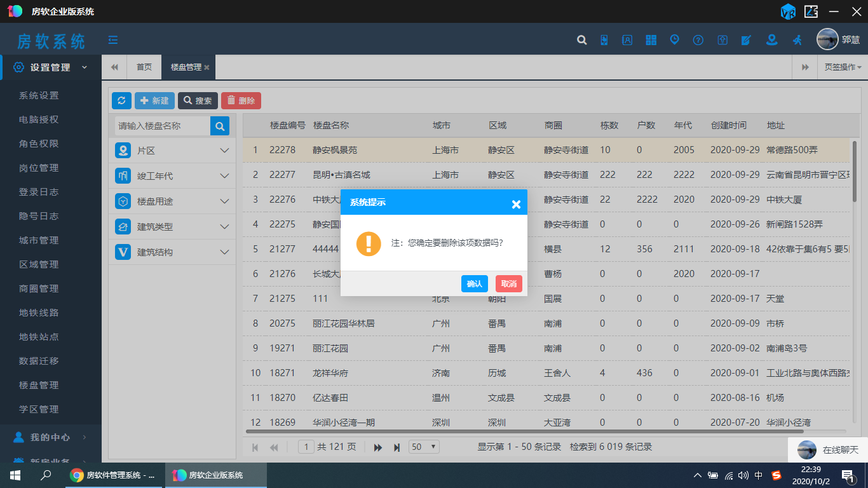Open the edit note pencil icon
Image resolution: width=868 pixels, height=488 pixels.
point(746,40)
